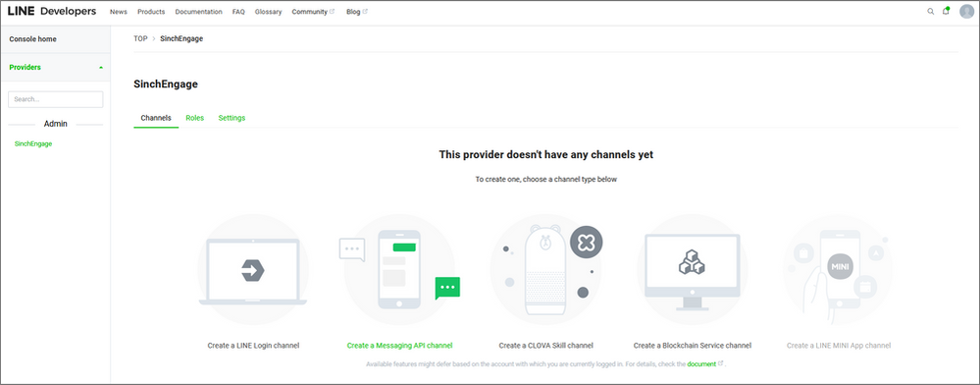Select the LINE MINI App illustration

[x=838, y=270]
